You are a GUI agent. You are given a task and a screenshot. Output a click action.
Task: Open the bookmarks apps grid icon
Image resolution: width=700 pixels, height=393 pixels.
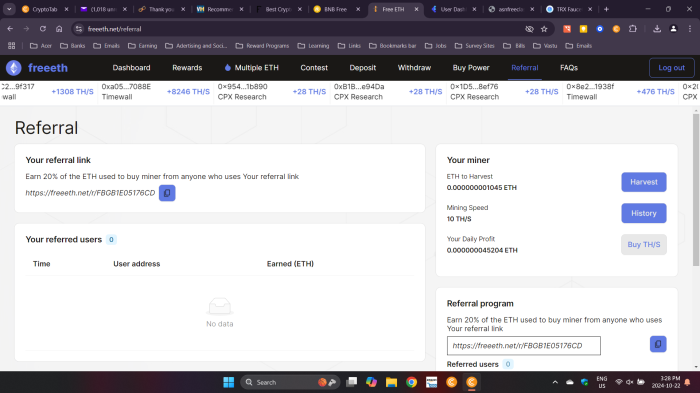(12, 46)
